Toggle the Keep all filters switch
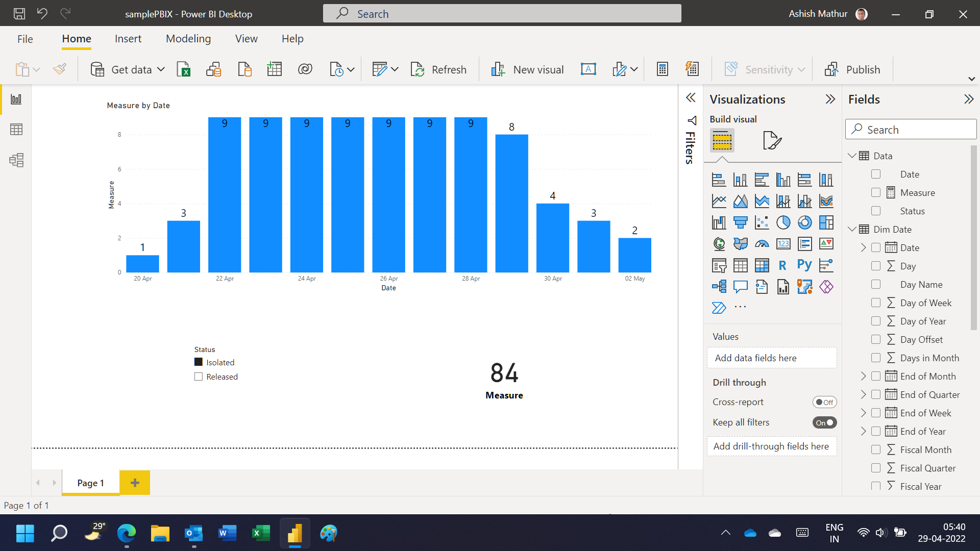This screenshot has height=551, width=980. 824,422
